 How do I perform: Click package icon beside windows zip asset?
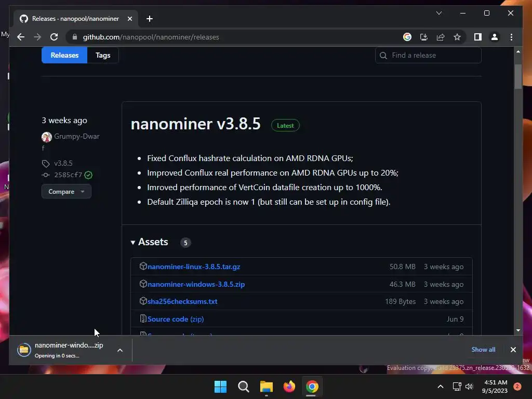click(x=143, y=284)
